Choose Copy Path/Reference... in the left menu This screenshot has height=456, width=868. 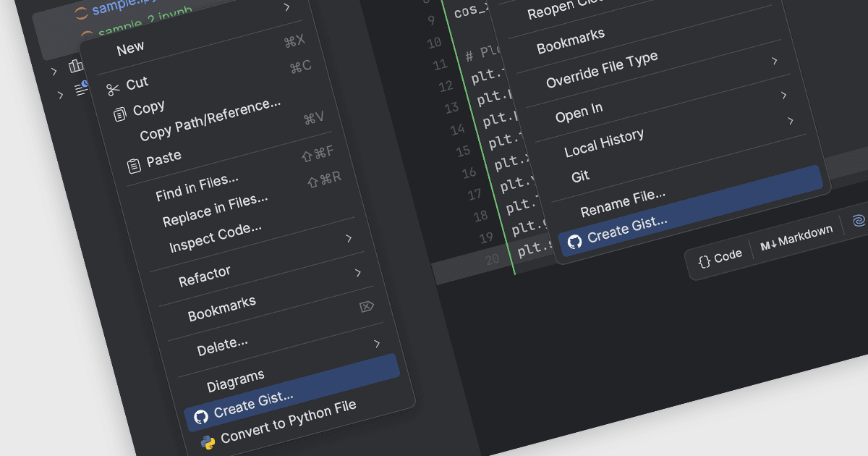click(x=210, y=120)
